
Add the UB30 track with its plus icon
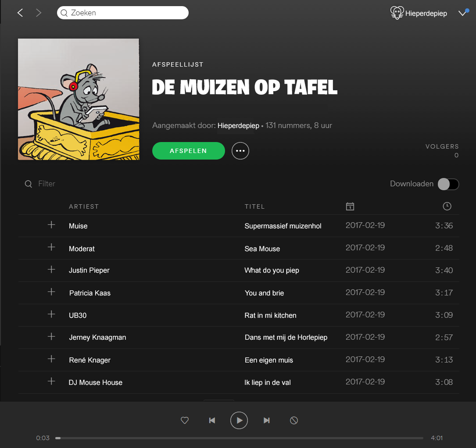[x=51, y=314]
